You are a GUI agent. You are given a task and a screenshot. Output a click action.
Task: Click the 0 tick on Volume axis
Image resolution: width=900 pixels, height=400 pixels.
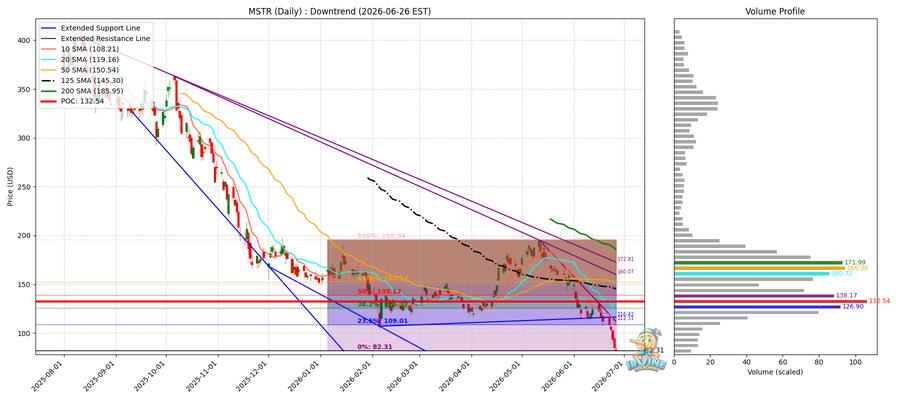click(674, 362)
